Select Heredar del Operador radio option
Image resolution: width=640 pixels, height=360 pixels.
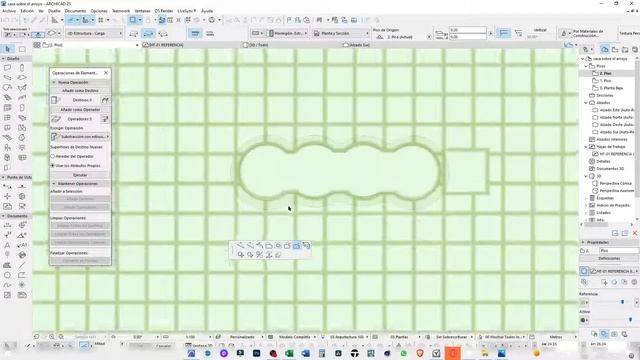(x=53, y=156)
